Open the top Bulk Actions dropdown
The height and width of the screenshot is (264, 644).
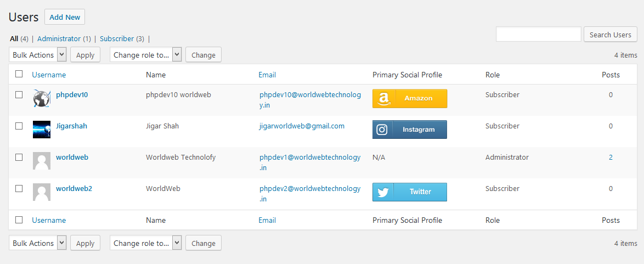tap(38, 55)
